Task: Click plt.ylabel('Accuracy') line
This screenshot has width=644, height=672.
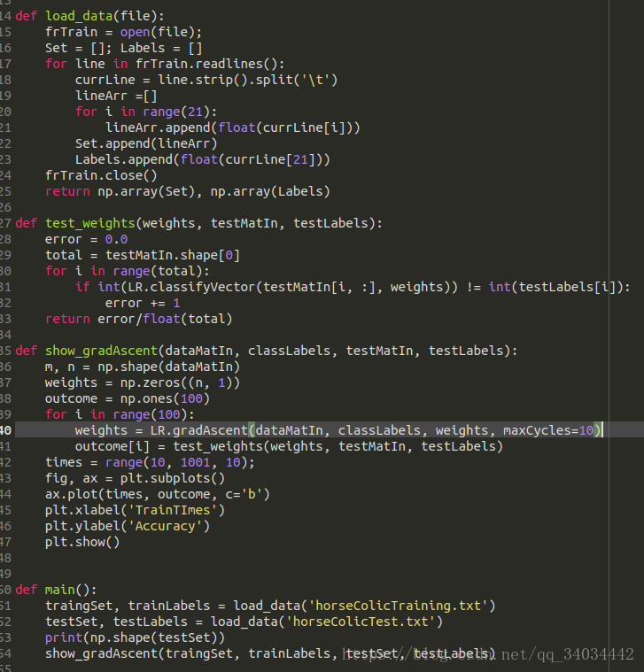Action: (128, 526)
